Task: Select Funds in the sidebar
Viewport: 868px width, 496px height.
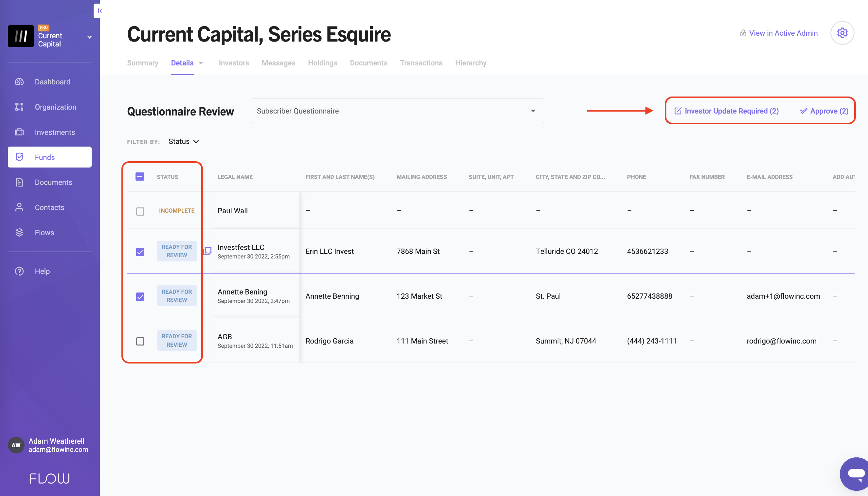Action: pyautogui.click(x=50, y=157)
